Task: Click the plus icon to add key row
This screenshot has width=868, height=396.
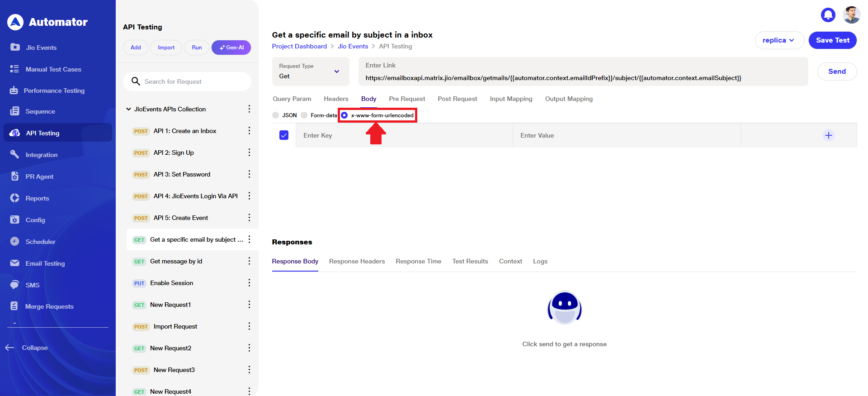Action: point(828,135)
